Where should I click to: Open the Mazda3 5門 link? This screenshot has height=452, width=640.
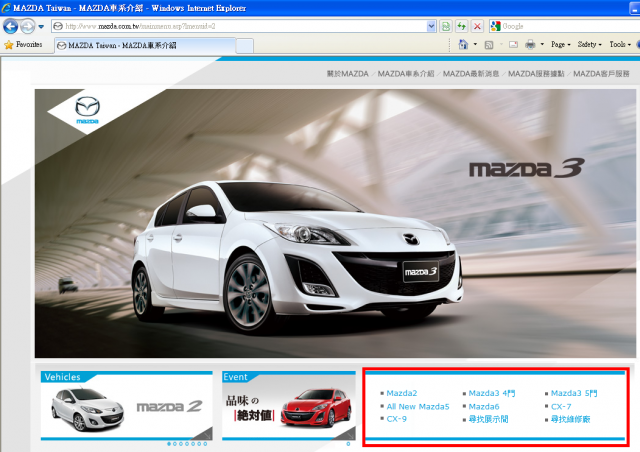click(x=574, y=393)
